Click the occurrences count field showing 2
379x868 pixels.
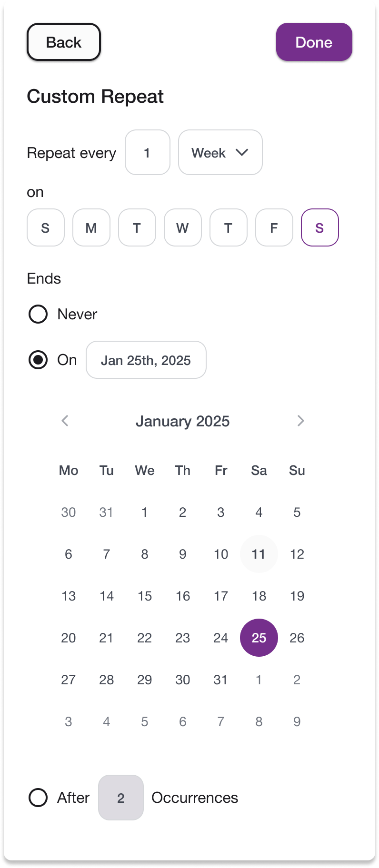(x=120, y=798)
